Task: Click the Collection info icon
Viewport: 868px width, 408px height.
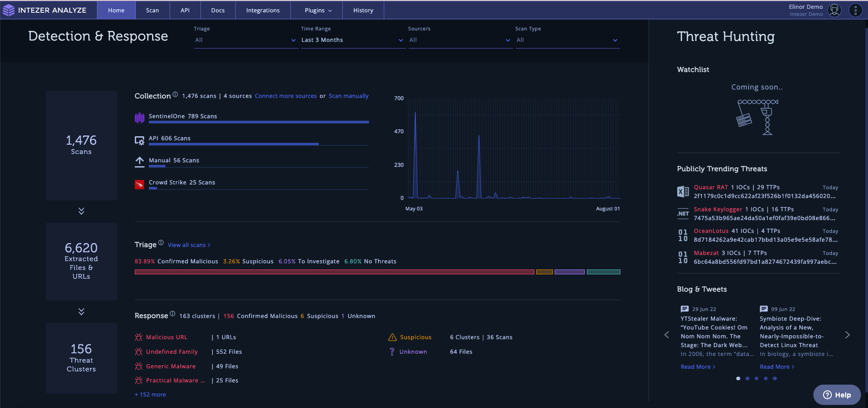Action: 175,94
